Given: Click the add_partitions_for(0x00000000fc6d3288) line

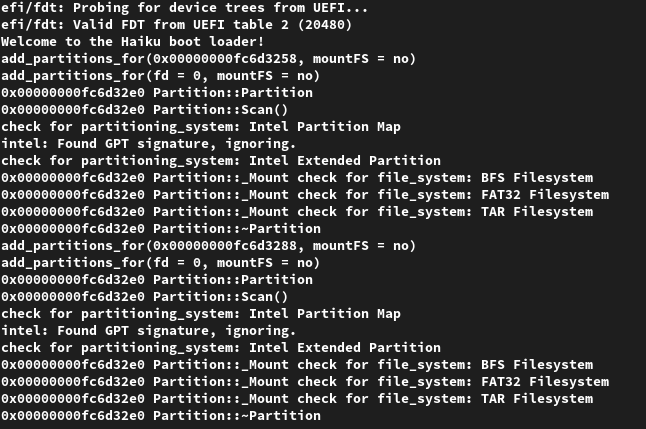Looking at the screenshot, I should click(208, 246).
